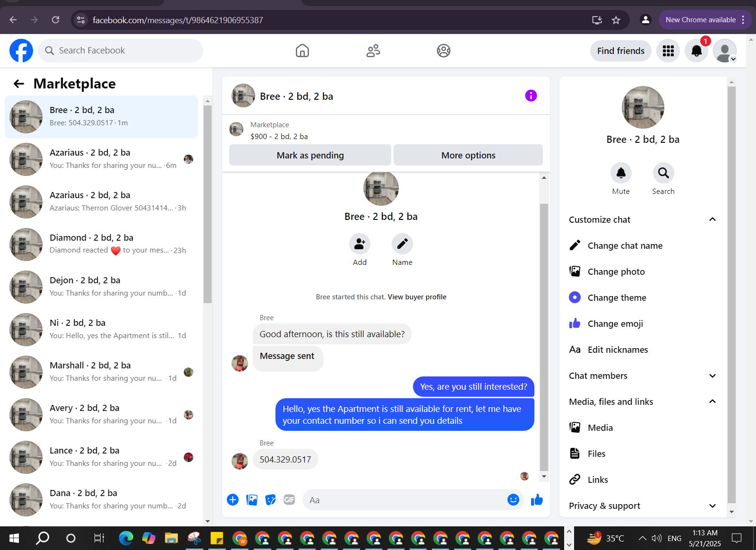Bookmark this page with star icon

pyautogui.click(x=616, y=20)
